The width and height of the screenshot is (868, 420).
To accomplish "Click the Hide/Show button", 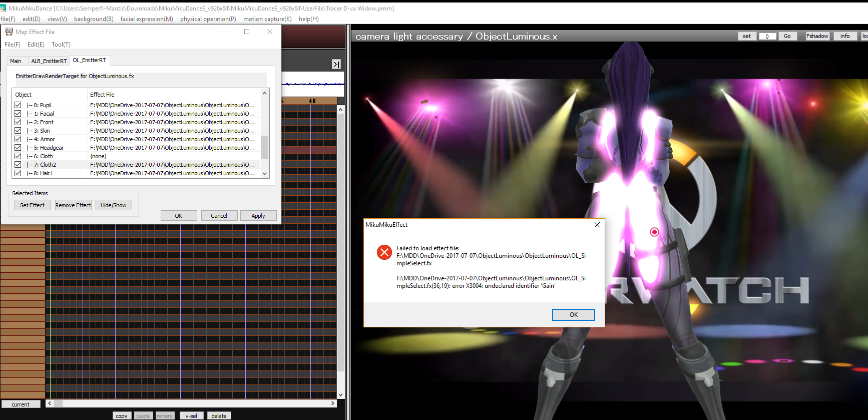I will (114, 205).
